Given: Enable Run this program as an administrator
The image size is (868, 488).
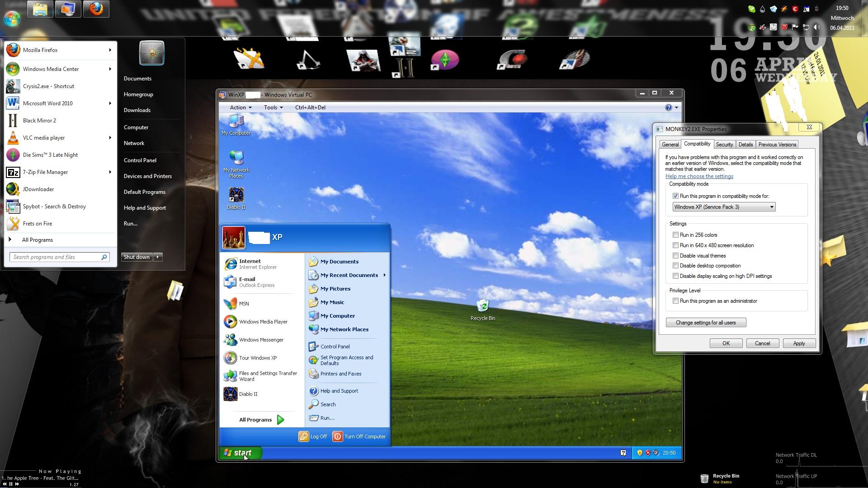Looking at the screenshot, I should [675, 301].
